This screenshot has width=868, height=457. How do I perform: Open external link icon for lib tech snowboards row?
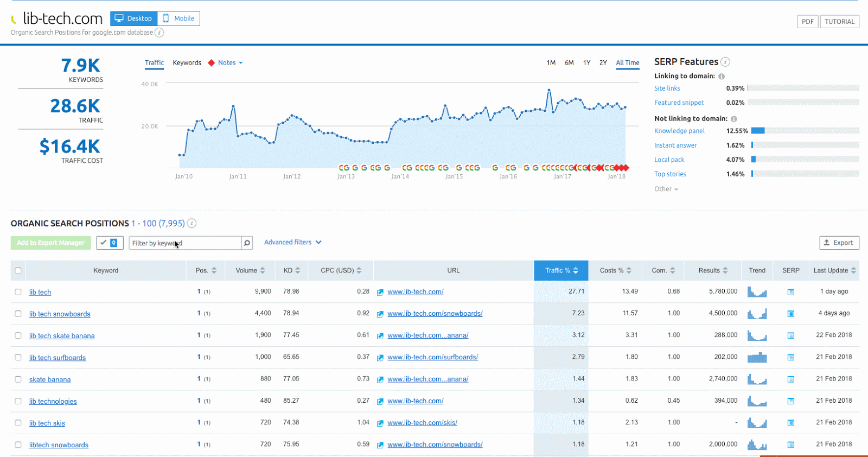(380, 314)
